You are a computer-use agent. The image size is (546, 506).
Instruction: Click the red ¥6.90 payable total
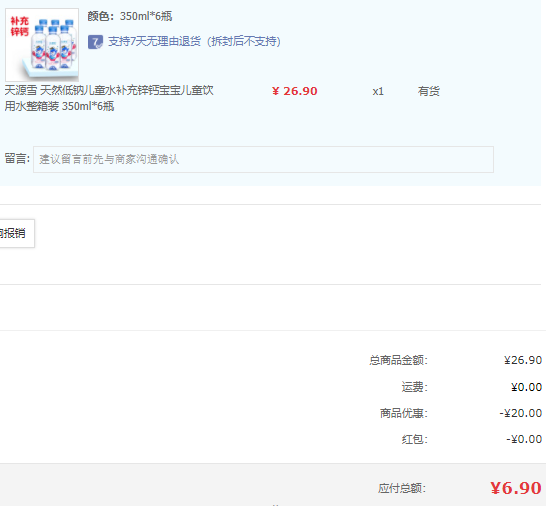point(516,488)
